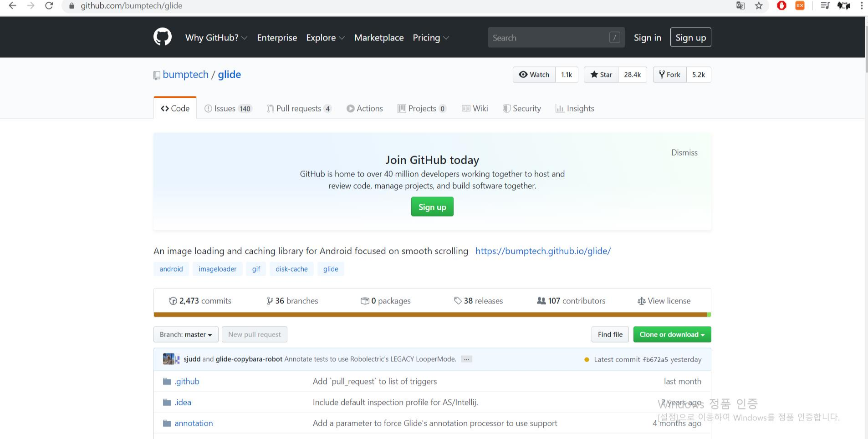Open bumptech.github.io/glide website link
This screenshot has height=439, width=868.
pos(543,251)
